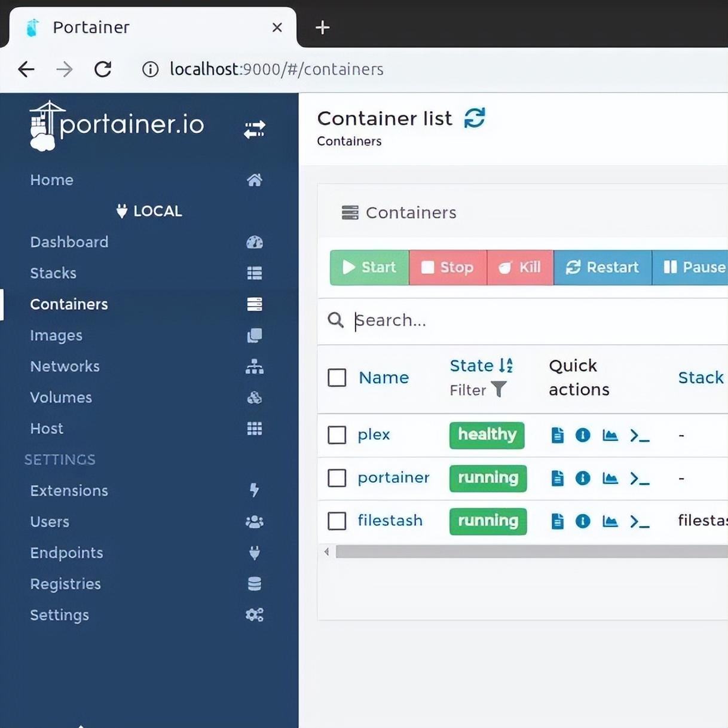Open the State column filter
The image size is (728, 728).
click(x=498, y=390)
